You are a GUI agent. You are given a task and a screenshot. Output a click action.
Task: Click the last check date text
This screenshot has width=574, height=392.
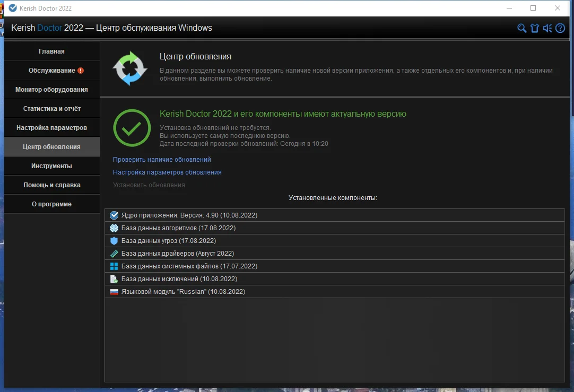[244, 144]
